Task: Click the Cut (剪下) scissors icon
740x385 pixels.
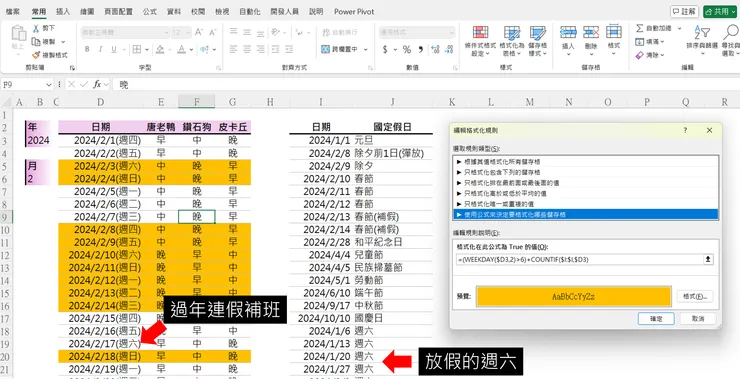Action: pos(36,28)
